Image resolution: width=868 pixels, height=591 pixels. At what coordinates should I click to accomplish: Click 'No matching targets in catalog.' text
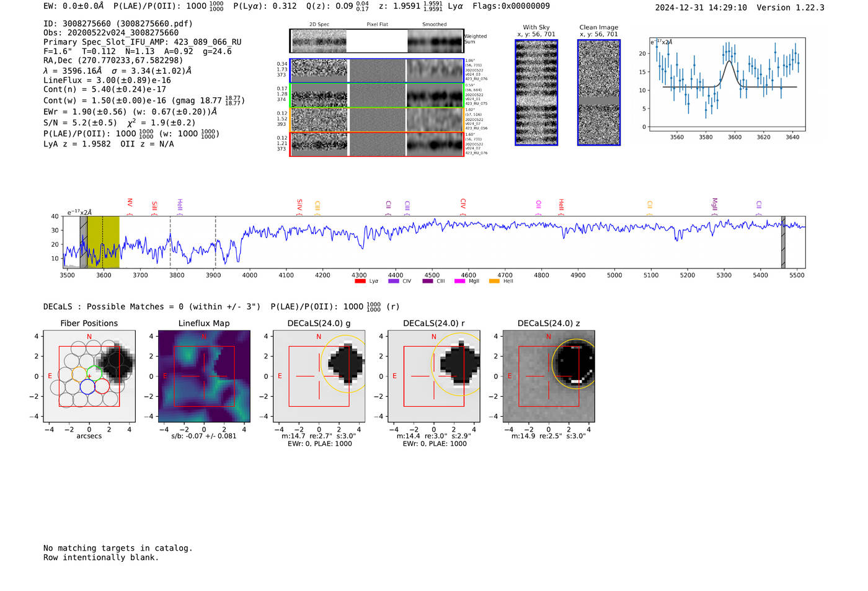[x=118, y=548]
